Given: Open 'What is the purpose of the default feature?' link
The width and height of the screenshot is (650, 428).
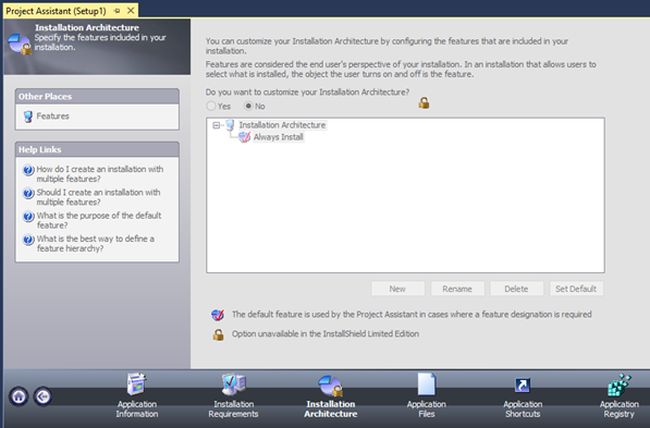Looking at the screenshot, I should click(x=99, y=220).
